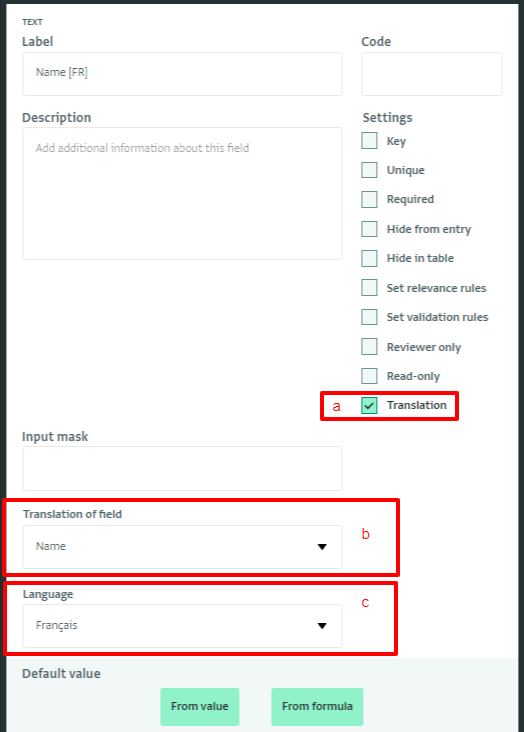Enable Set validation rules checkbox
Image resolution: width=524 pixels, height=732 pixels.
pos(369,317)
